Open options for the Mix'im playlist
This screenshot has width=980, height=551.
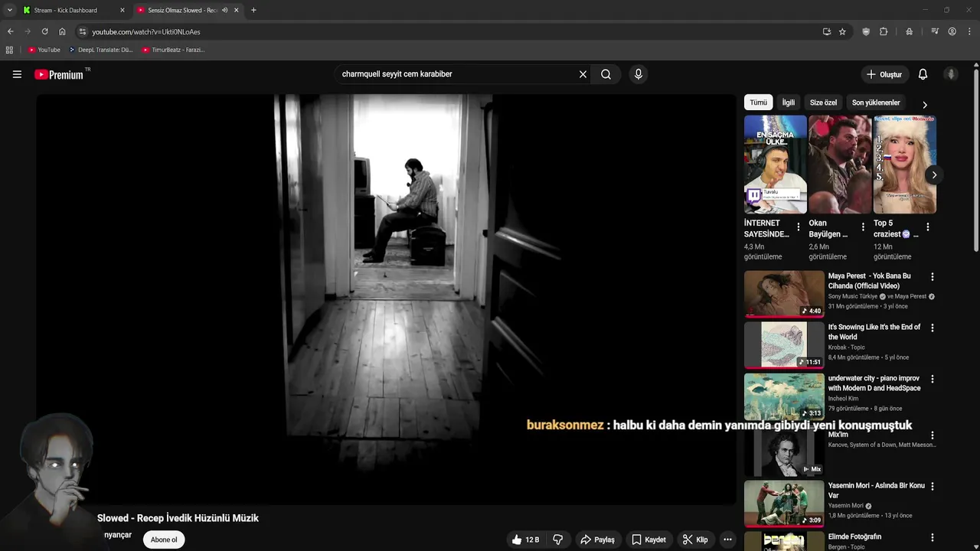point(932,435)
